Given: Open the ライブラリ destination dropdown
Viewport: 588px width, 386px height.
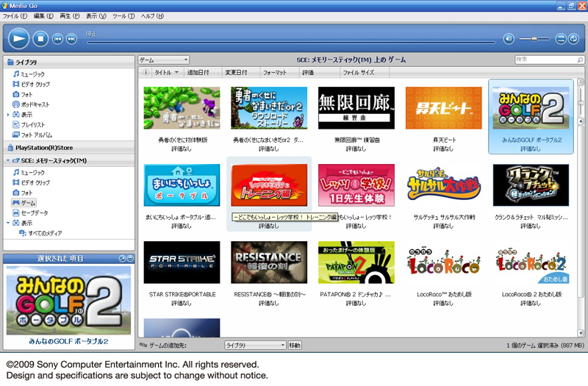Looking at the screenshot, I should click(255, 345).
